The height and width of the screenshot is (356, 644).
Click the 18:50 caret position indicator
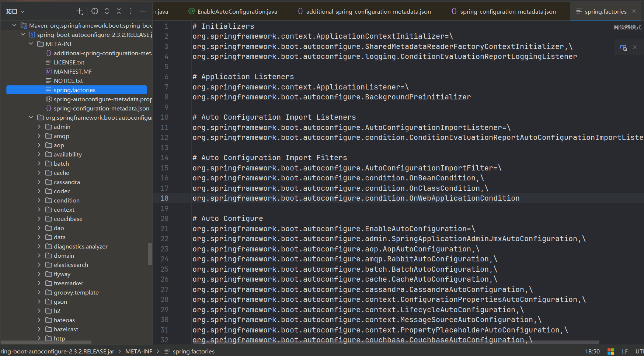(592, 352)
